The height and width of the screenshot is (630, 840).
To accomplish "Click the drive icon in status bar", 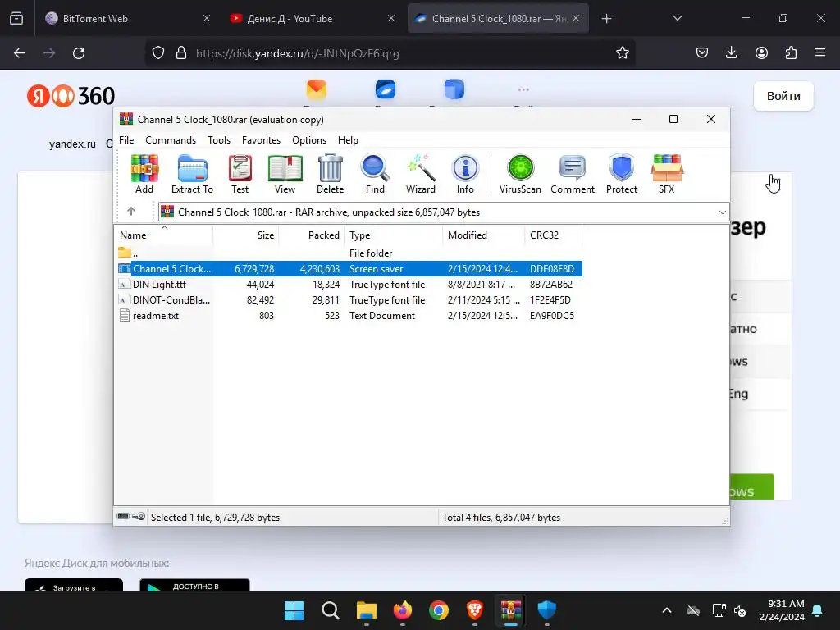I will 123,517.
